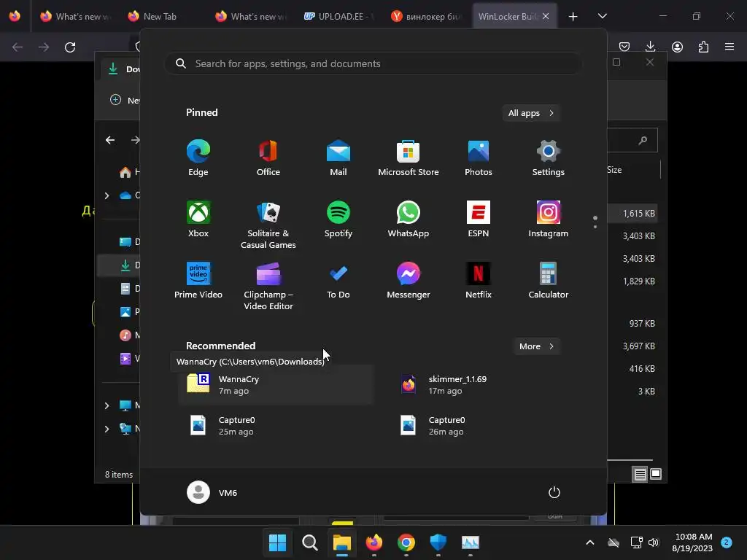Click the More recommended button
This screenshot has height=560, width=747.
point(536,346)
